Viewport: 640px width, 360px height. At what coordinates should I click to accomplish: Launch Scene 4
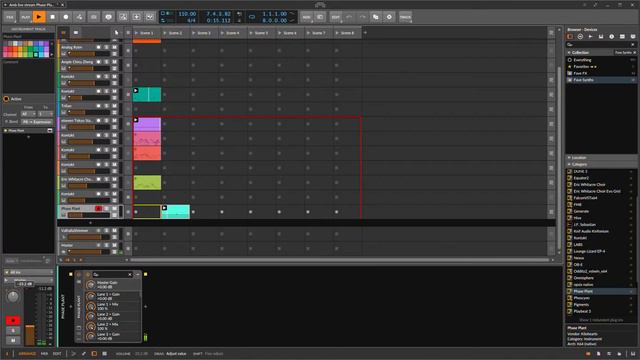pos(222,33)
